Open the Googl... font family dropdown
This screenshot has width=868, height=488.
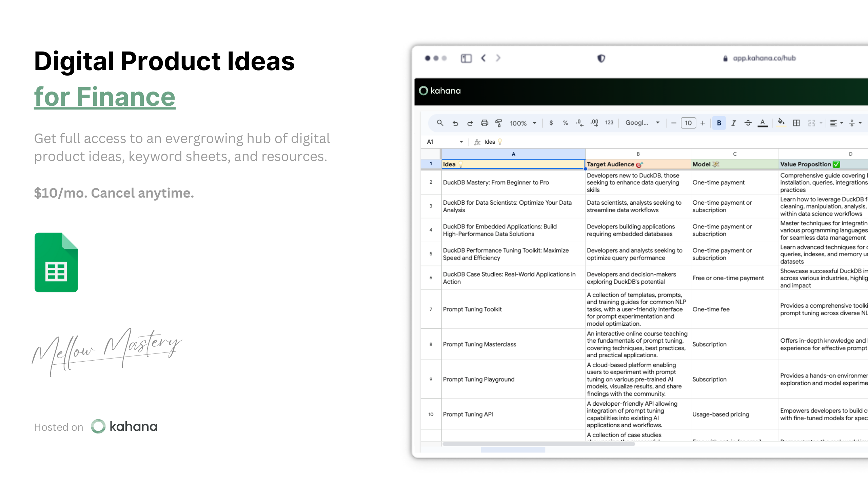[x=642, y=123]
